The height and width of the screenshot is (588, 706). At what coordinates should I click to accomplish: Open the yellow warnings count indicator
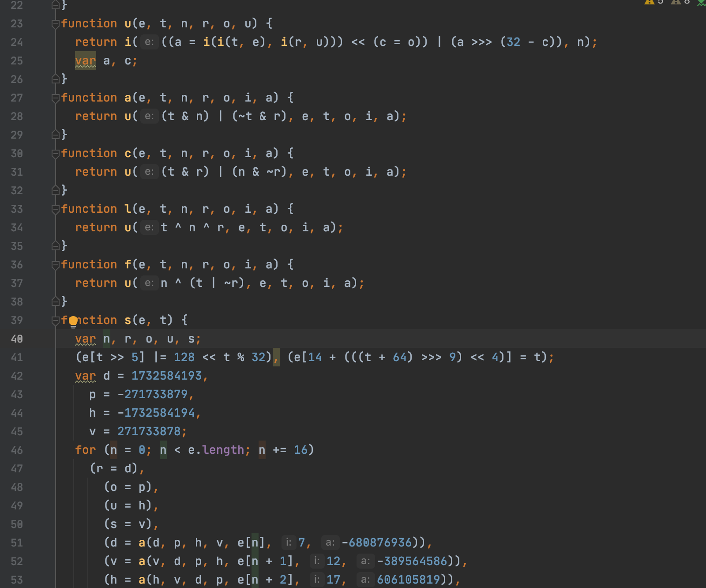point(654,2)
